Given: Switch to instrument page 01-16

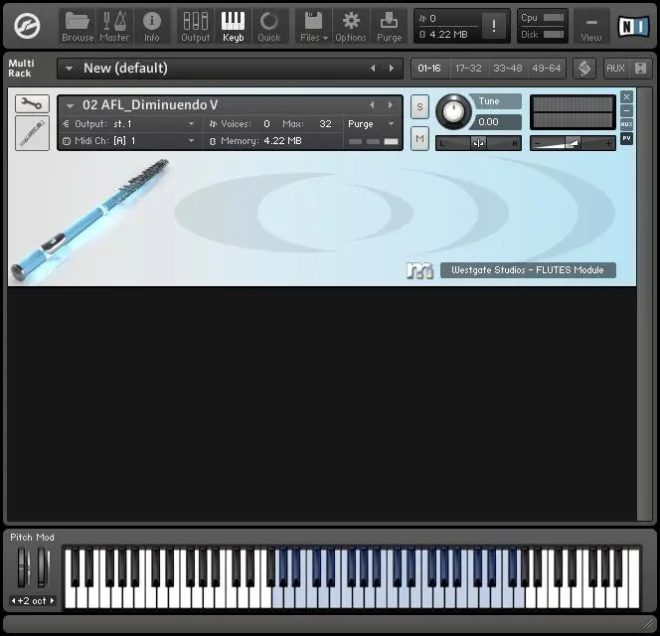Looking at the screenshot, I should click(429, 68).
